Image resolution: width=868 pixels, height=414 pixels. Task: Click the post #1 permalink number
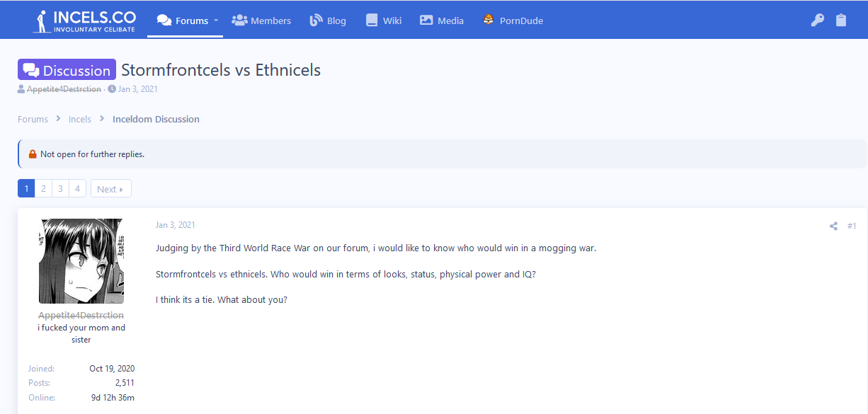(852, 226)
